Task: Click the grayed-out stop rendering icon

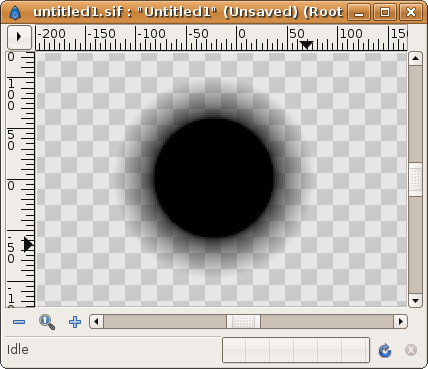Action: 411,350
